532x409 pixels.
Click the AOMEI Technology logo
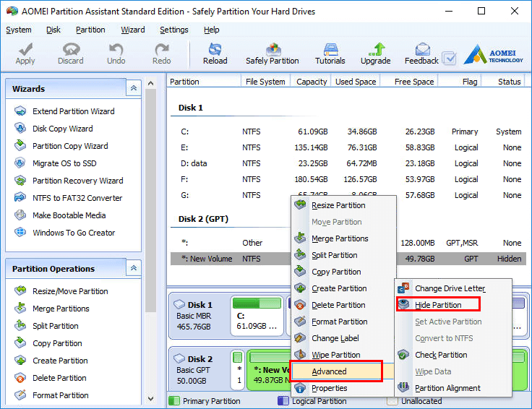click(x=494, y=54)
